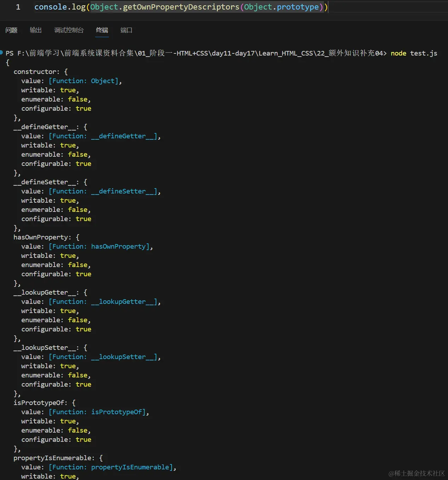Click the __defineGetter__: { line
This screenshot has height=480, width=448.
click(51, 127)
